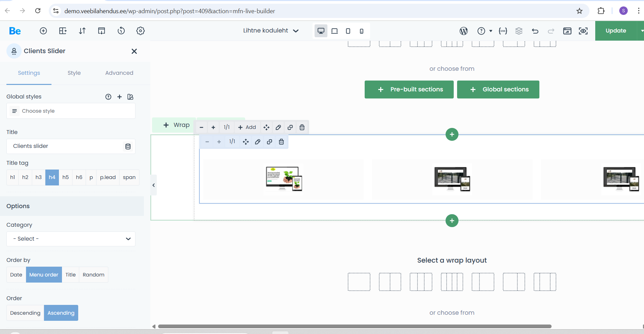The width and height of the screenshot is (644, 334).
Task: Open the custom CSS editor icon
Action: click(503, 31)
